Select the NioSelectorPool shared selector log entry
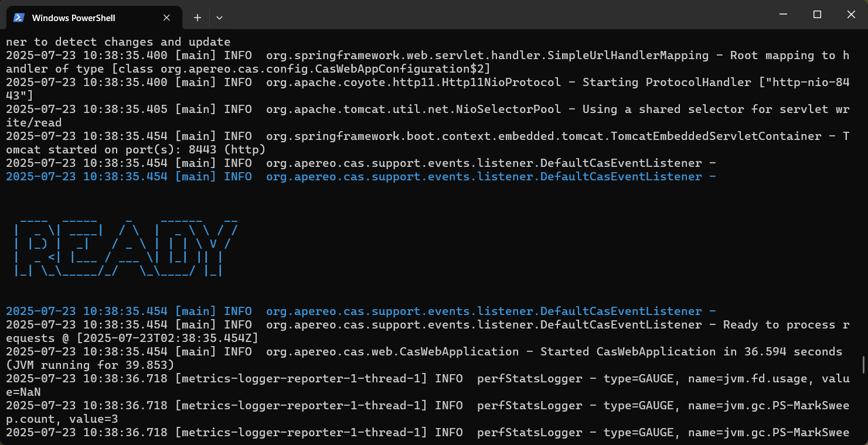 pyautogui.click(x=410, y=109)
